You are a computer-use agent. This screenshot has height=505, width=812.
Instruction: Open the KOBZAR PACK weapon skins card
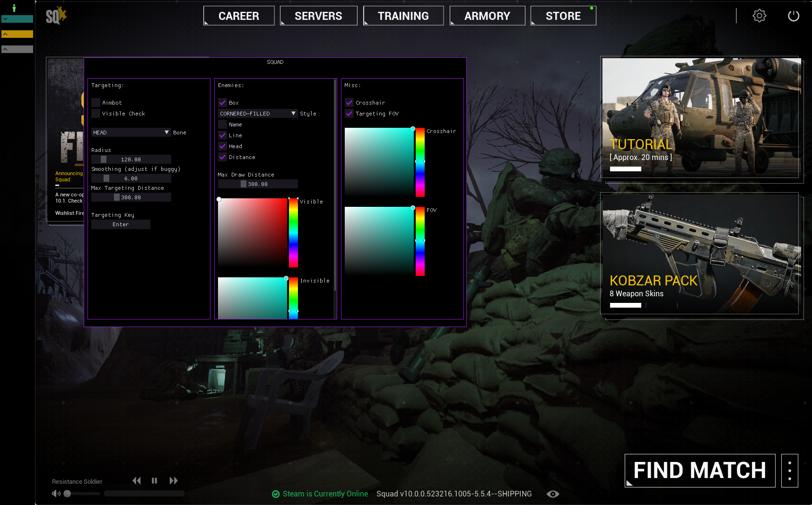(x=699, y=254)
